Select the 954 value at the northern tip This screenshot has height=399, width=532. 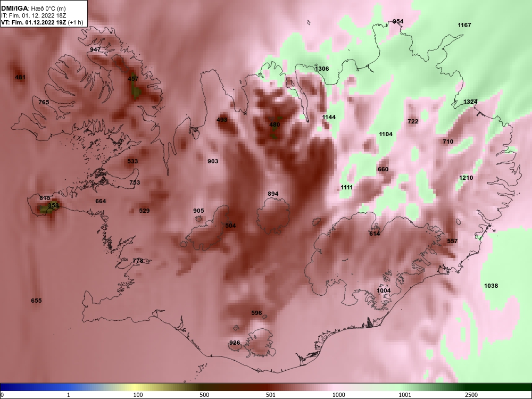[398, 21]
